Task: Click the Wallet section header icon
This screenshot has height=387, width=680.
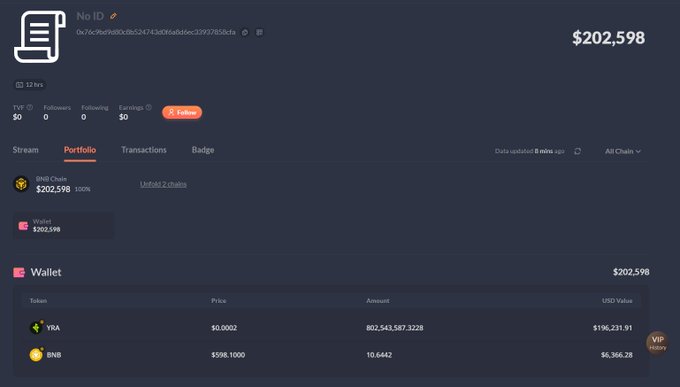Action: coord(19,272)
